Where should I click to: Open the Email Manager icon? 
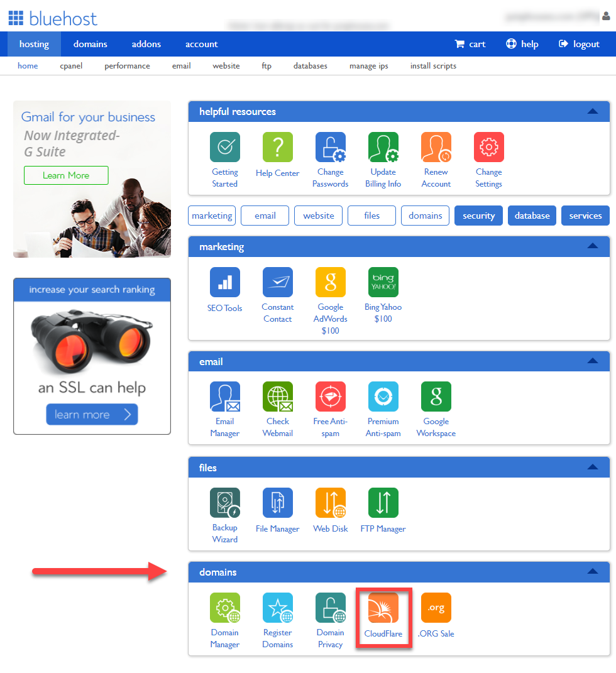point(225,397)
